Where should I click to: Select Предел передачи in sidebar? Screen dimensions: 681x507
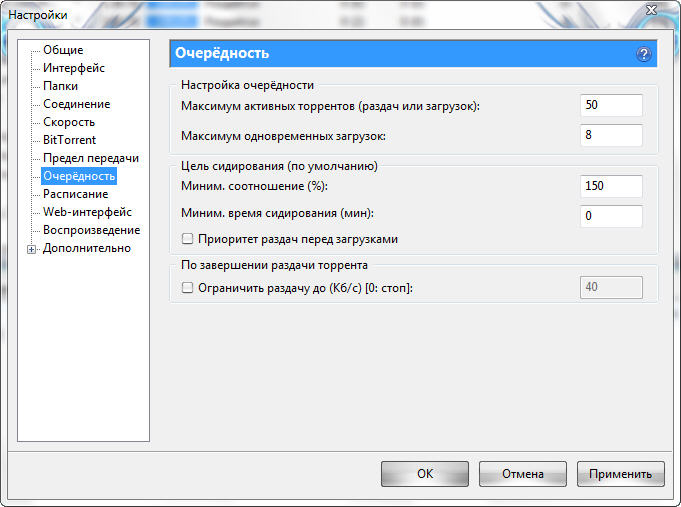click(90, 158)
